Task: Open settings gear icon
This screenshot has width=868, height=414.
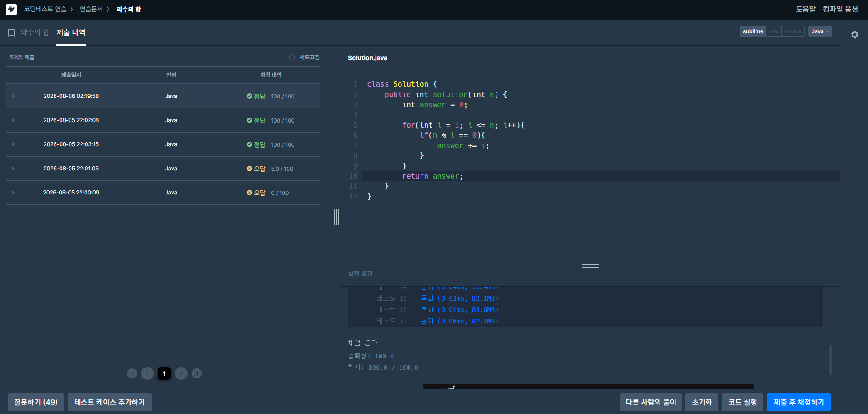Action: (854, 35)
